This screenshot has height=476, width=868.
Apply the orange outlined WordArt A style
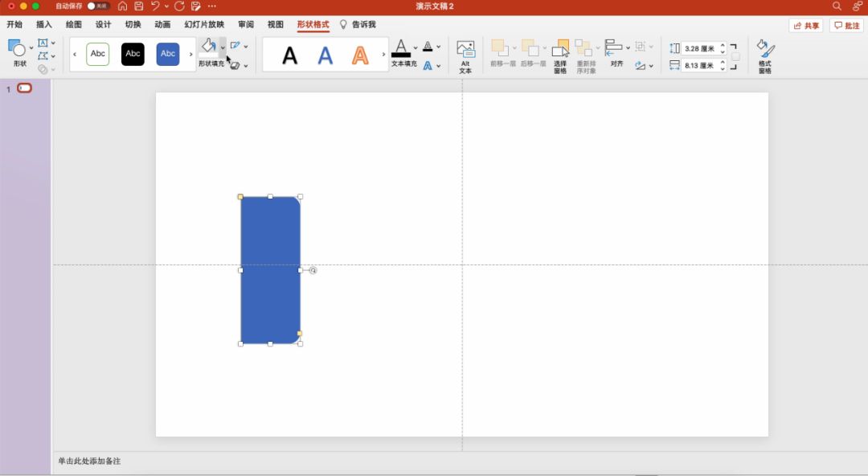click(360, 55)
